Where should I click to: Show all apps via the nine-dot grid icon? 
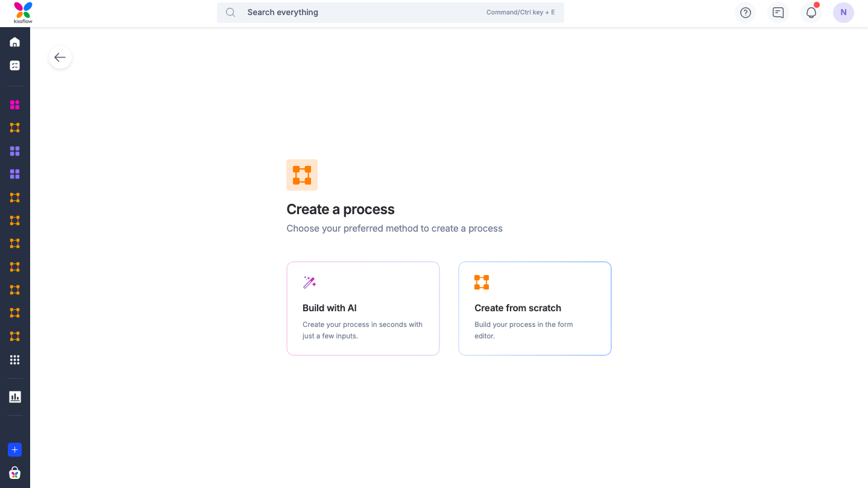point(15,360)
